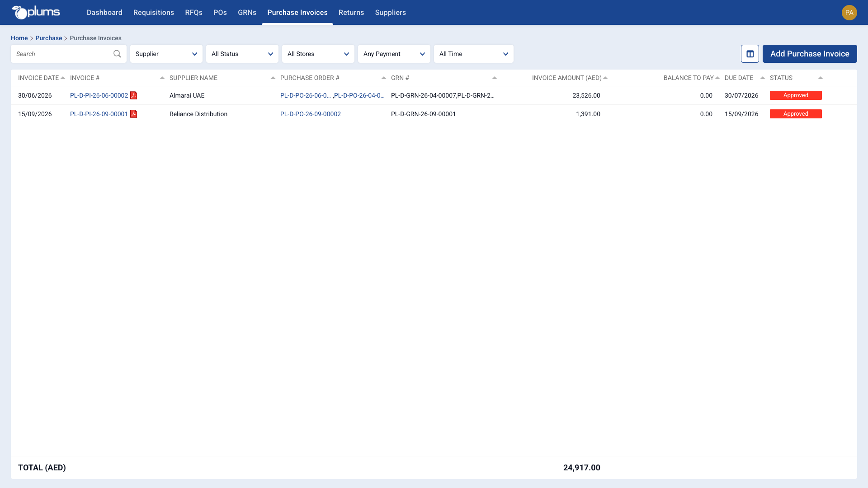Click Home breadcrumb link
Image resolution: width=868 pixels, height=488 pixels.
point(19,38)
